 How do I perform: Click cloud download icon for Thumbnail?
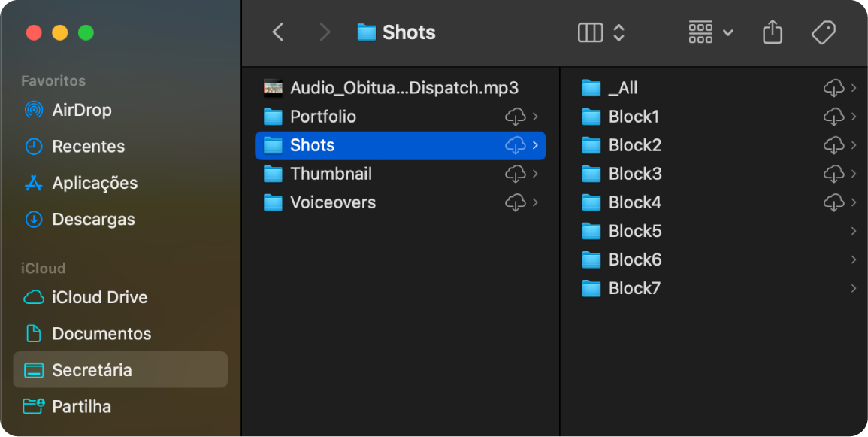click(x=515, y=174)
